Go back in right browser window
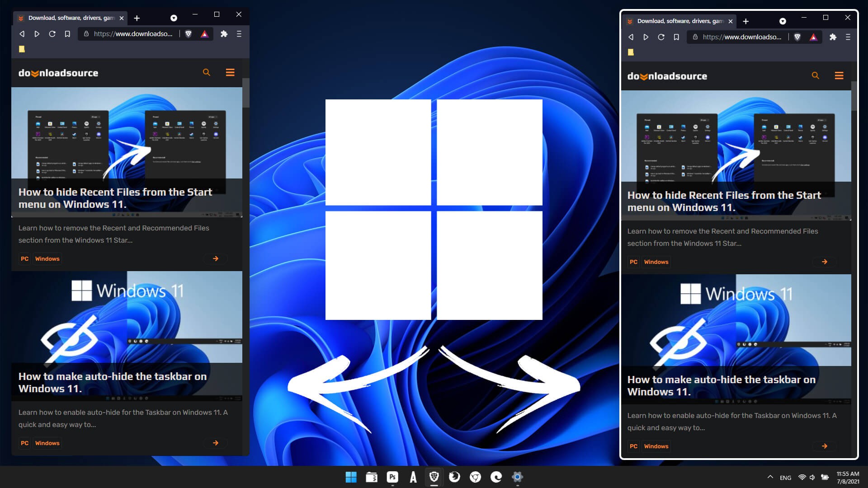868x488 pixels. pyautogui.click(x=631, y=37)
